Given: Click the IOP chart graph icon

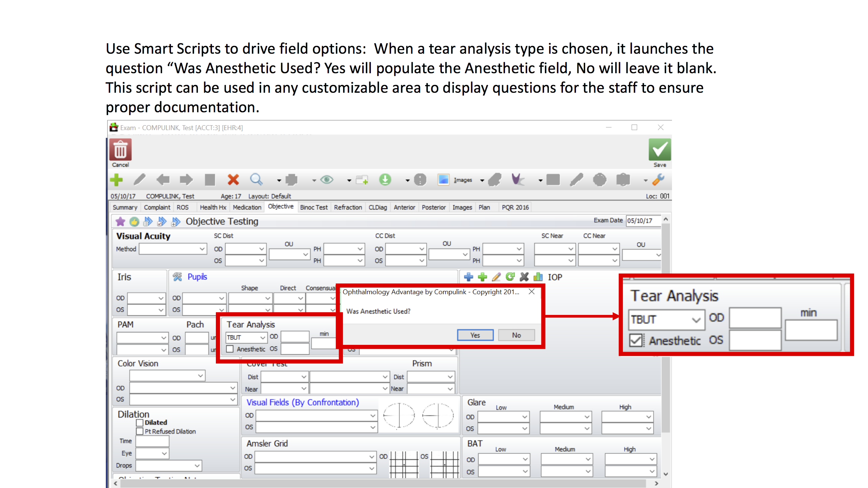Looking at the screenshot, I should 538,277.
